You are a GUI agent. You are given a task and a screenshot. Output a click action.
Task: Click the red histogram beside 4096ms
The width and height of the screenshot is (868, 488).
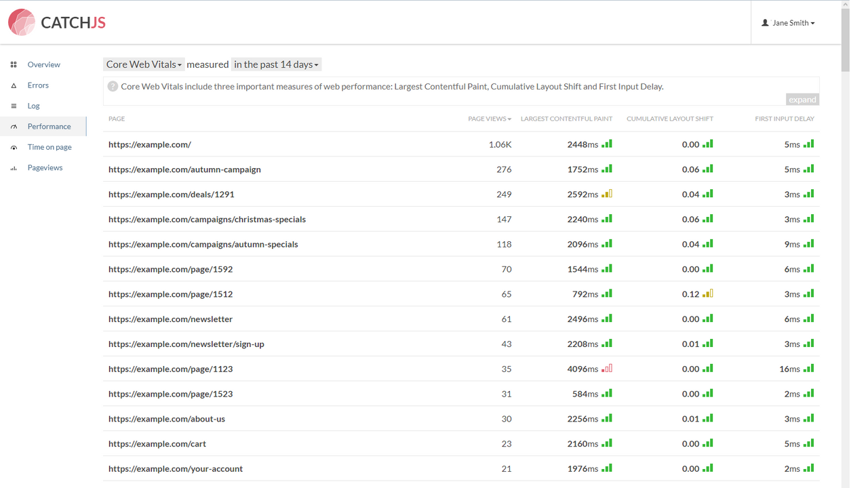pyautogui.click(x=608, y=368)
